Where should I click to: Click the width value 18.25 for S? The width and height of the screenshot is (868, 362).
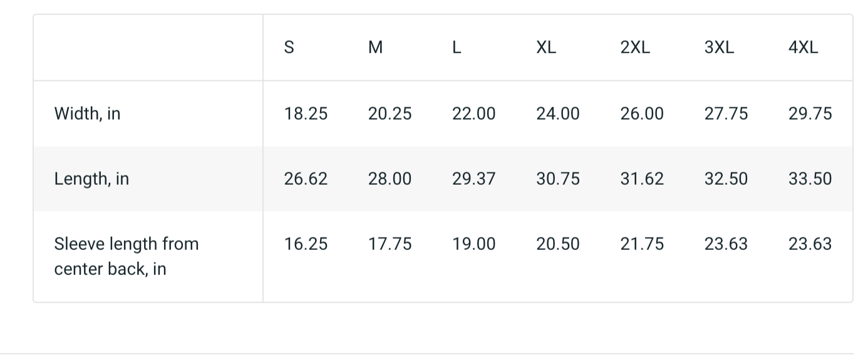coord(306,114)
